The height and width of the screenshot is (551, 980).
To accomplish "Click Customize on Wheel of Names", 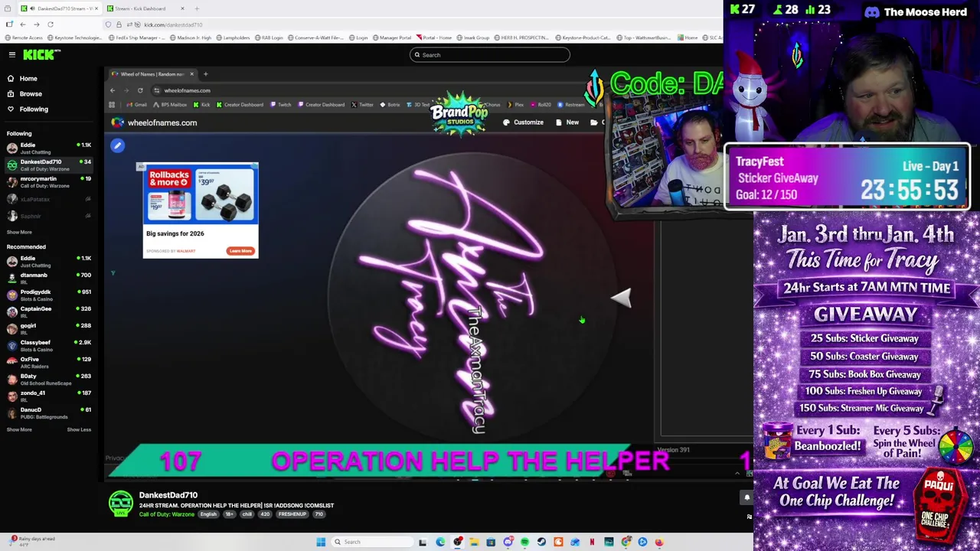I will [524, 122].
